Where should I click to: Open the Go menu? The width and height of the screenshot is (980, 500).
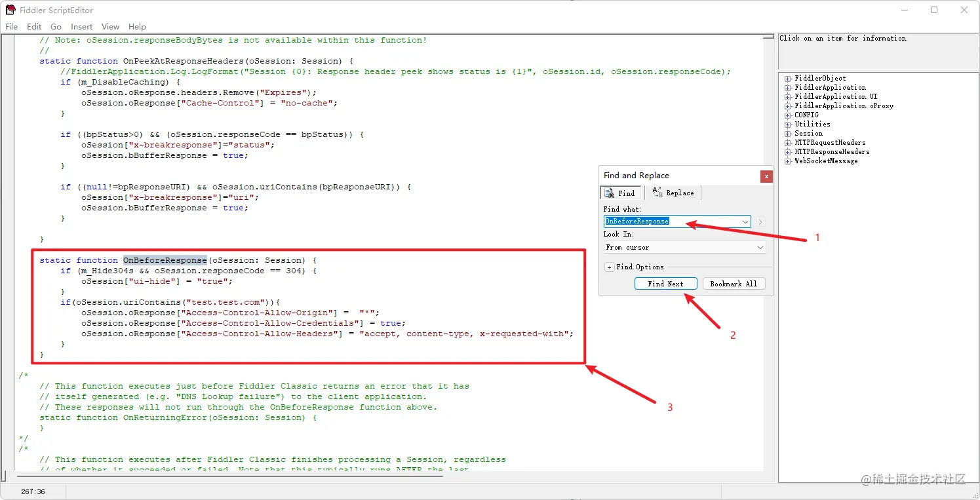[56, 27]
